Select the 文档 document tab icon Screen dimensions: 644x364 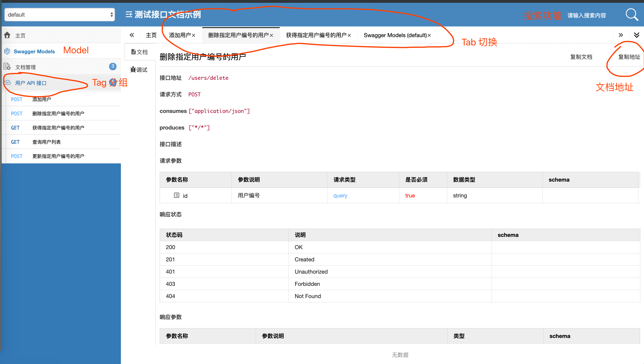coord(133,52)
